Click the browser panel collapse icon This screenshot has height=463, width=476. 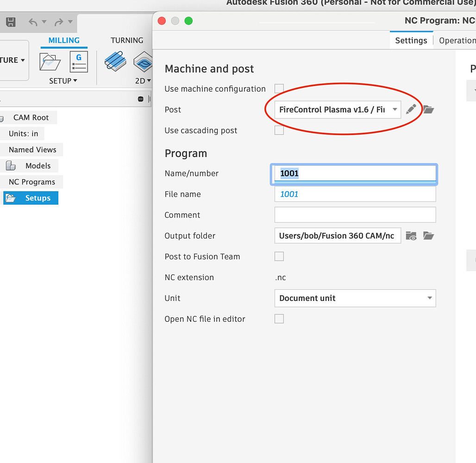[x=141, y=99]
